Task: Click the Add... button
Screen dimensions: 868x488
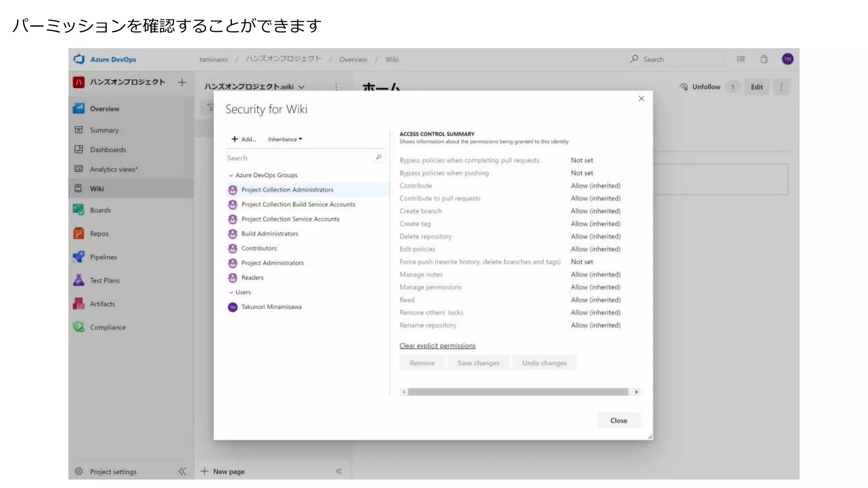Action: [x=244, y=139]
